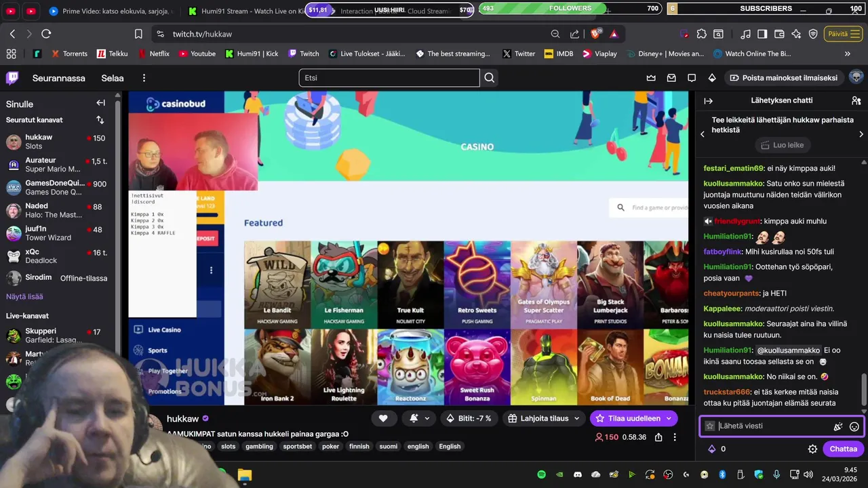Open the chat community users icon
The height and width of the screenshot is (488, 868).
tap(856, 100)
